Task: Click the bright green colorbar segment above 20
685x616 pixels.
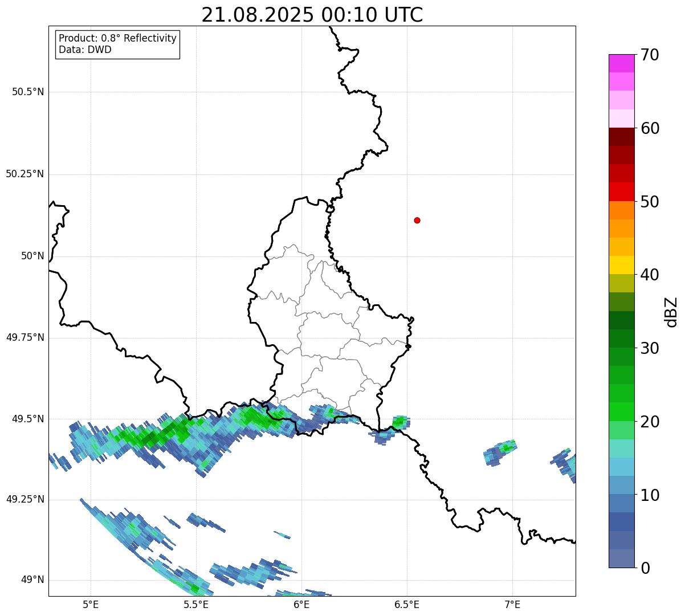Action: (622, 411)
